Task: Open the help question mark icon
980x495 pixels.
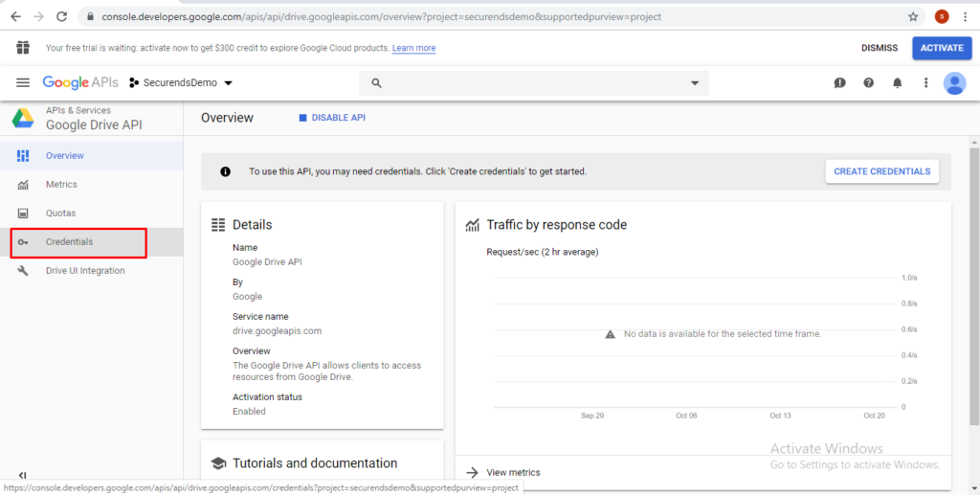Action: [x=869, y=82]
